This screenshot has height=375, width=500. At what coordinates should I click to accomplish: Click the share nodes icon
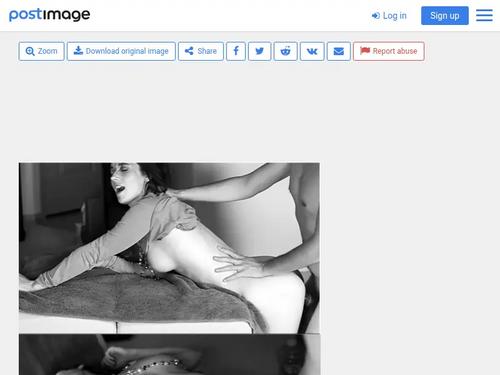[x=189, y=51]
